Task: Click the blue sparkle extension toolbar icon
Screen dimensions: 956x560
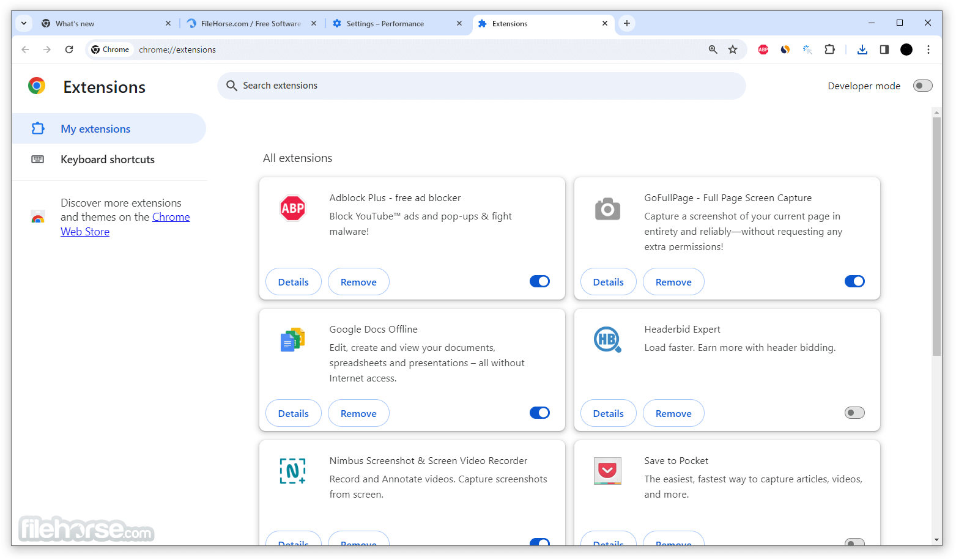Action: click(x=807, y=50)
